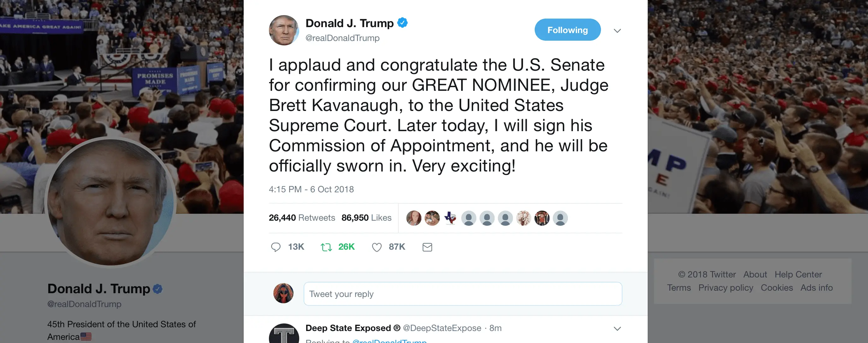Like the tweet with the heart icon
The width and height of the screenshot is (868, 343).
pyautogui.click(x=377, y=247)
